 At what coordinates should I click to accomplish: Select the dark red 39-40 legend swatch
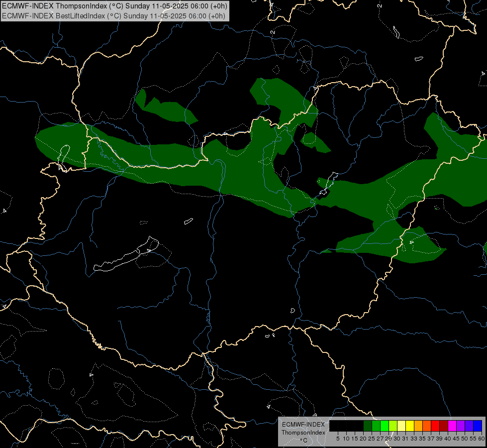(x=444, y=426)
